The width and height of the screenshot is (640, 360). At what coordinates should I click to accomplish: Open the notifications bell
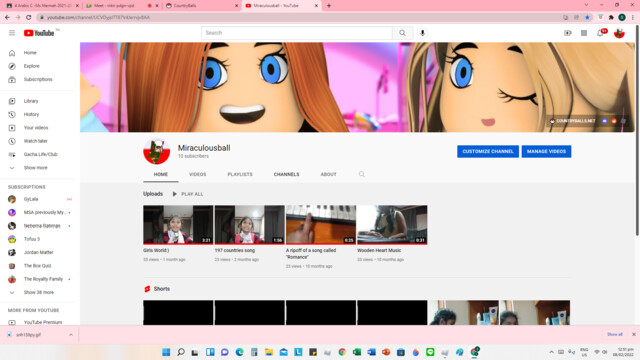[600, 33]
